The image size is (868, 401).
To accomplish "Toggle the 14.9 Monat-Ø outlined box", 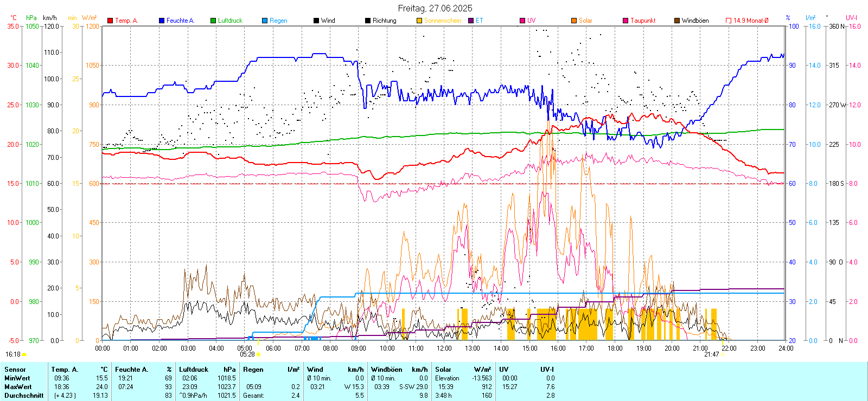I will (729, 21).
